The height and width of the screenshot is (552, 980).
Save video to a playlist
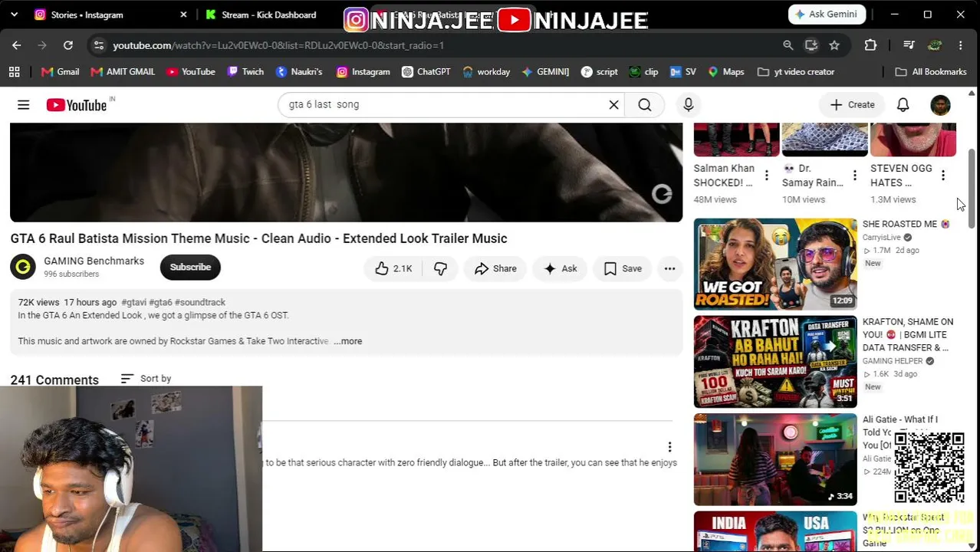[622, 268]
